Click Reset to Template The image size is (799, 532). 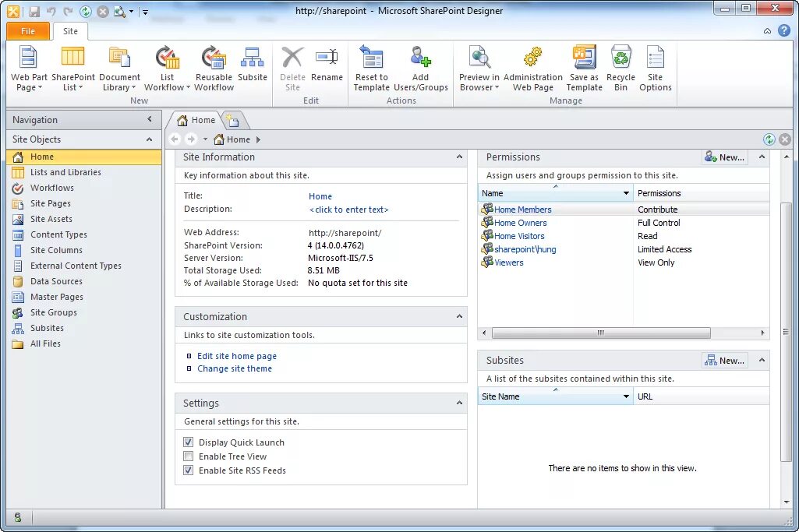372,69
